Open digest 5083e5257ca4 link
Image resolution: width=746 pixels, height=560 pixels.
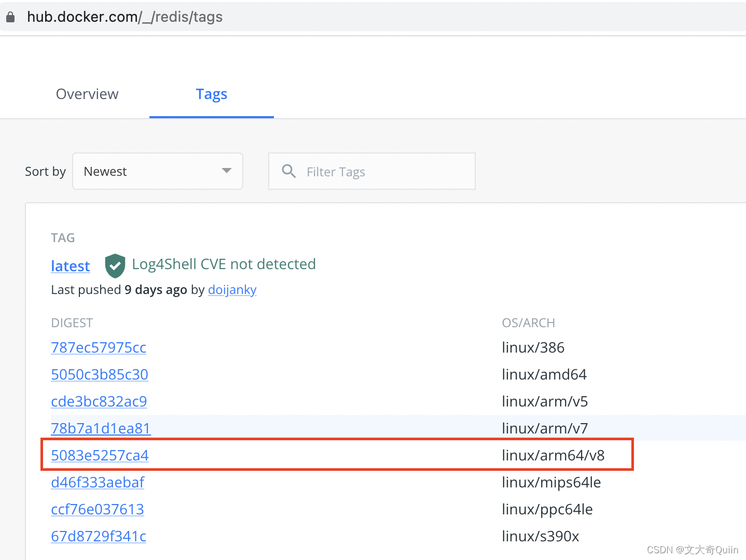[100, 455]
